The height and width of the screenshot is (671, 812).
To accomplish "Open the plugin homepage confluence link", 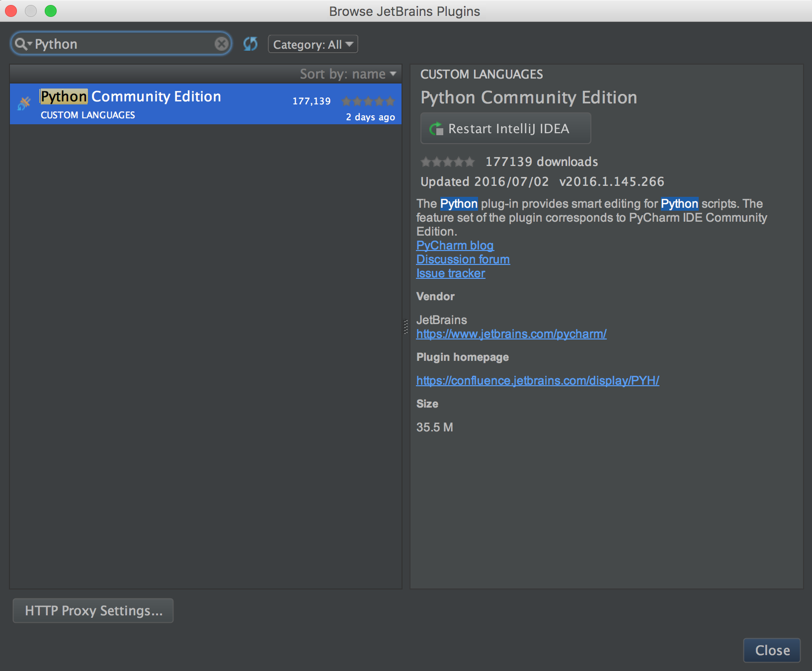I will coord(537,380).
